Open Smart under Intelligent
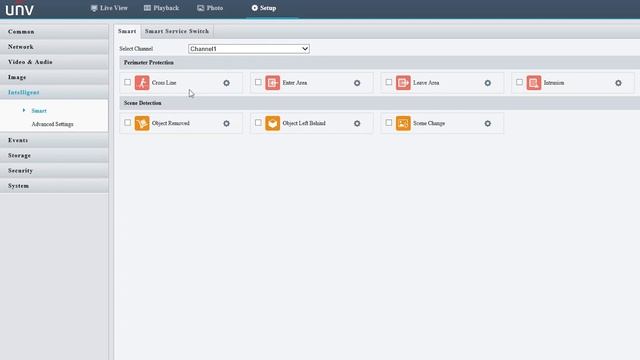The image size is (640, 360). point(39,111)
